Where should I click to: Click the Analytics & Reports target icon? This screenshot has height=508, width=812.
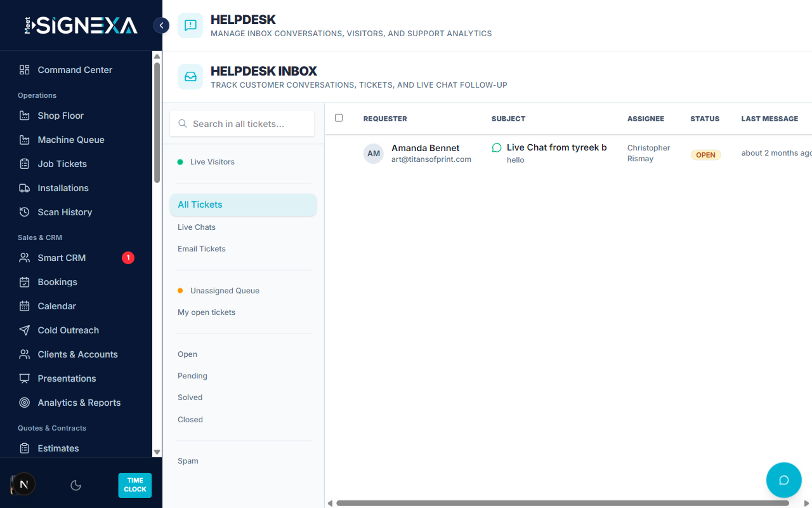[24, 403]
